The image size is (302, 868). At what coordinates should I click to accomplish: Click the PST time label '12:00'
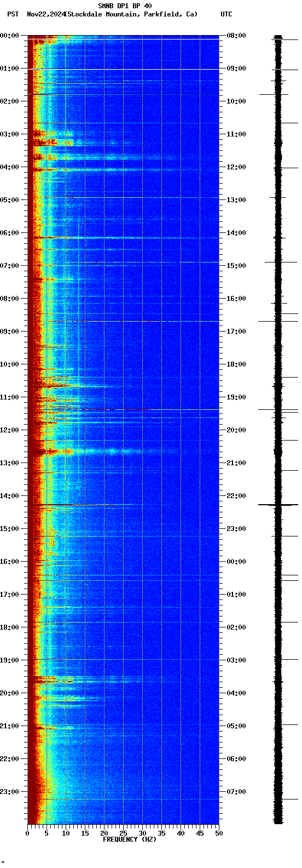(9, 430)
